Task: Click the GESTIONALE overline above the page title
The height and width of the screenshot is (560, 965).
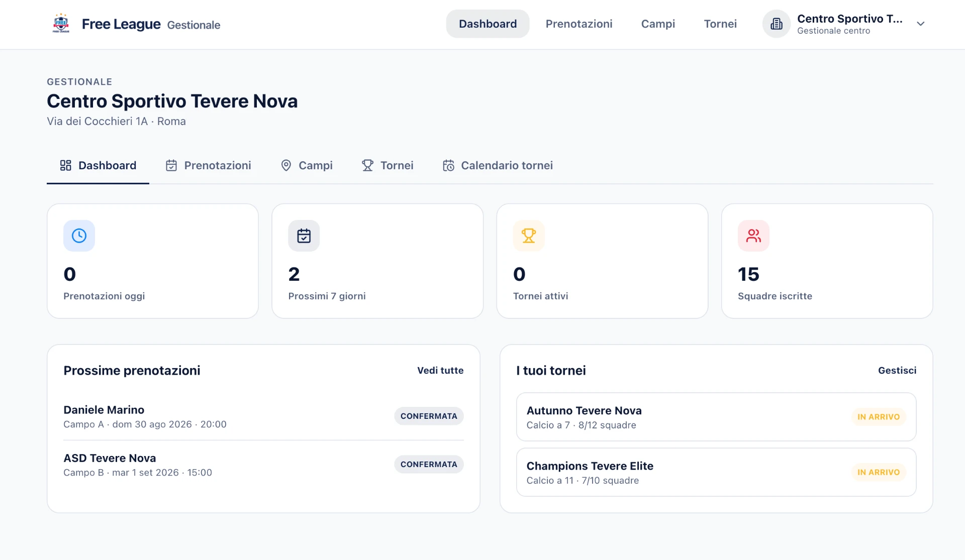Action: pyautogui.click(x=79, y=81)
